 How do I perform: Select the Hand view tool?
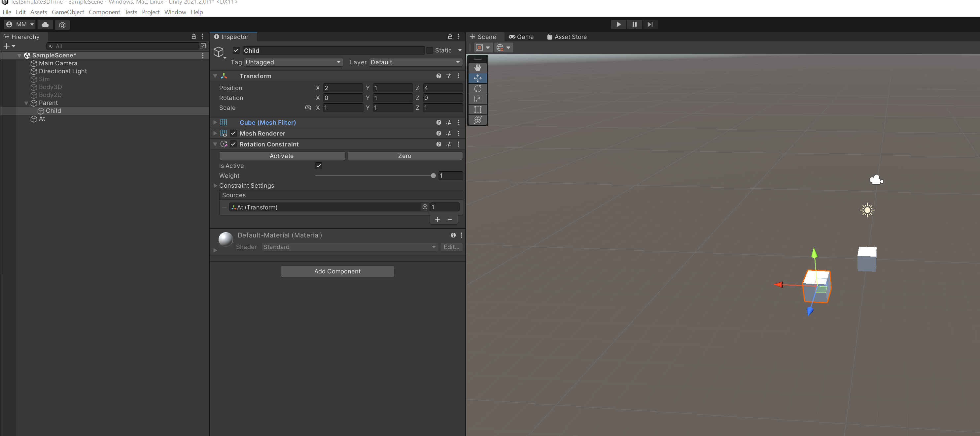coord(477,68)
